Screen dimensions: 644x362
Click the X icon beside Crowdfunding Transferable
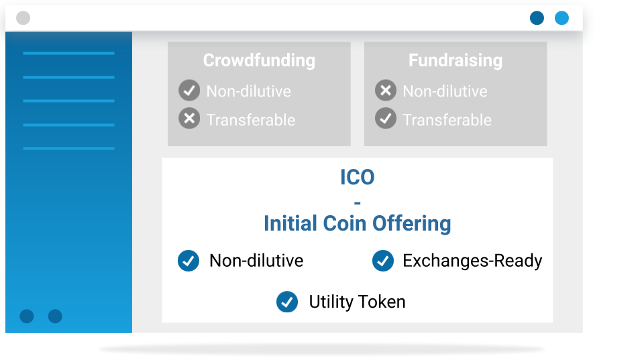click(189, 119)
